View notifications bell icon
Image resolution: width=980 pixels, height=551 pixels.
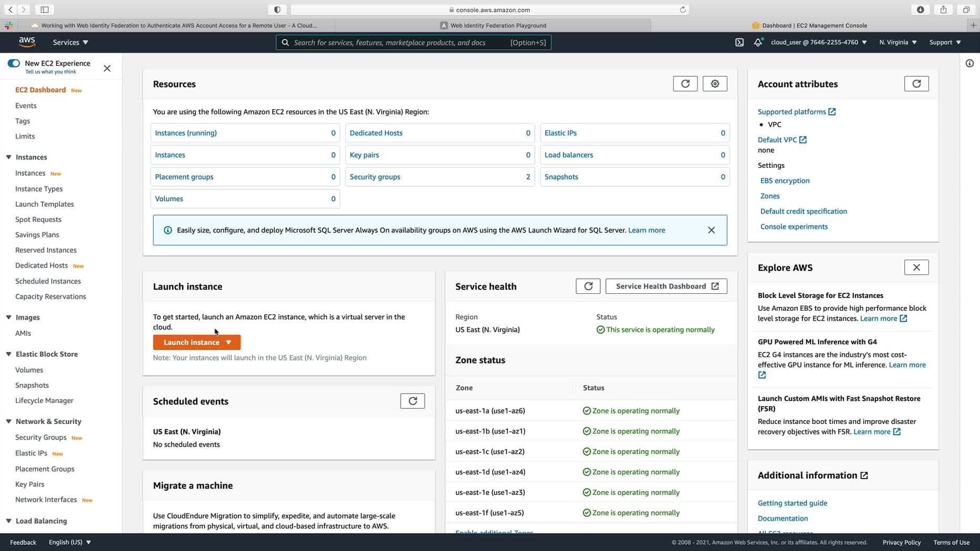pos(758,43)
